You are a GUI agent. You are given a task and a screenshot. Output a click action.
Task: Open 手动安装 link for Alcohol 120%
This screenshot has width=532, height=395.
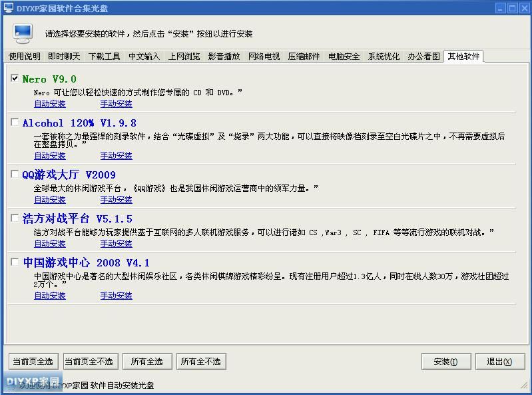click(116, 156)
